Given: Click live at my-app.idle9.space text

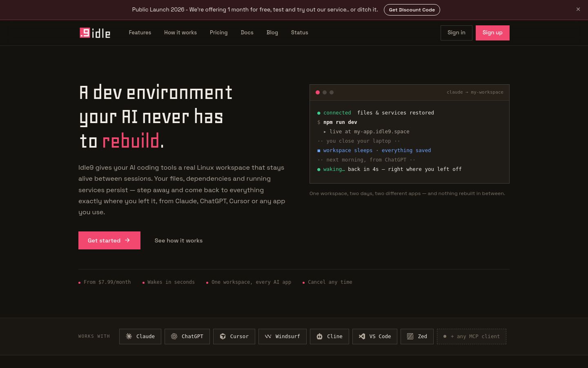Looking at the screenshot, I should tap(370, 132).
